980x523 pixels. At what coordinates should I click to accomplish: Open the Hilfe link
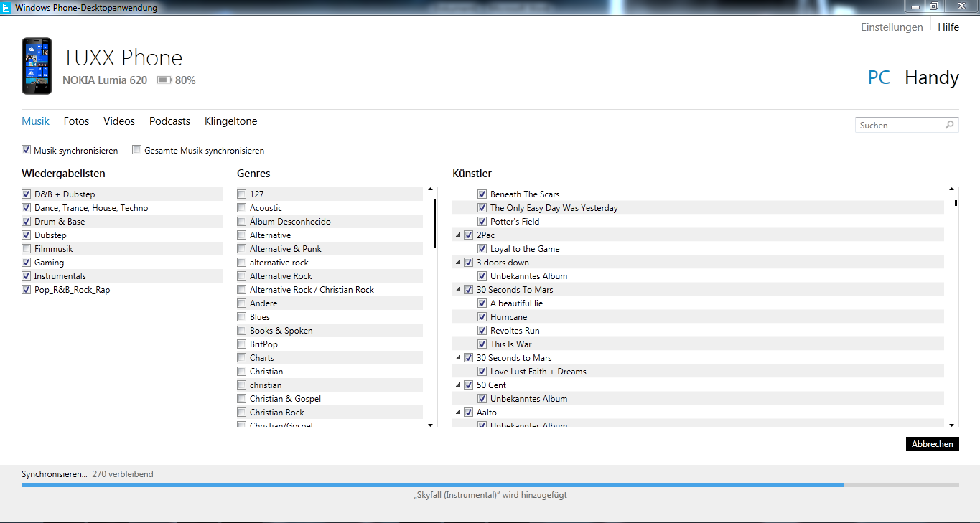(x=948, y=27)
